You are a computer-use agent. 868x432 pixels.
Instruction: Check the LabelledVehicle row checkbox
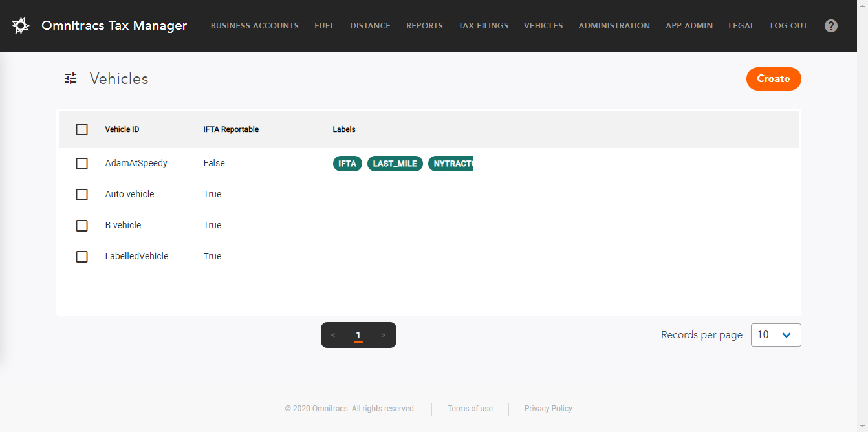(x=81, y=257)
